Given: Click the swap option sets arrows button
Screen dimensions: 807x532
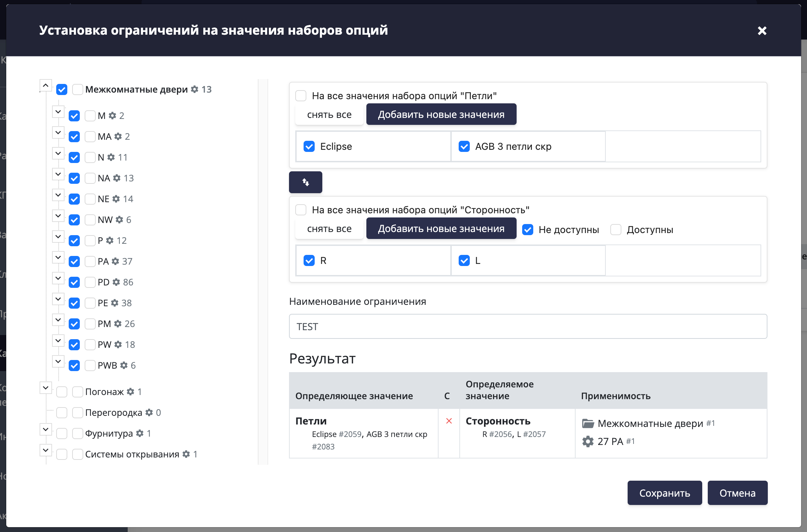Looking at the screenshot, I should coord(305,182).
